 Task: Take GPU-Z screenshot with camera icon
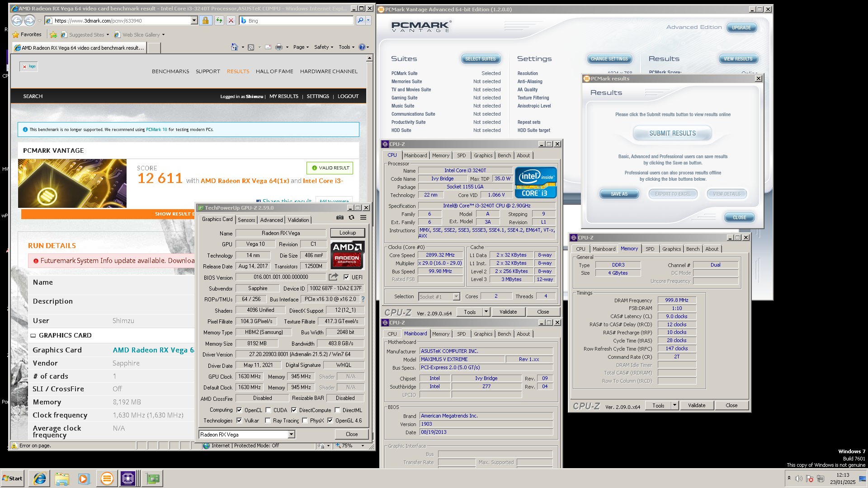click(340, 217)
